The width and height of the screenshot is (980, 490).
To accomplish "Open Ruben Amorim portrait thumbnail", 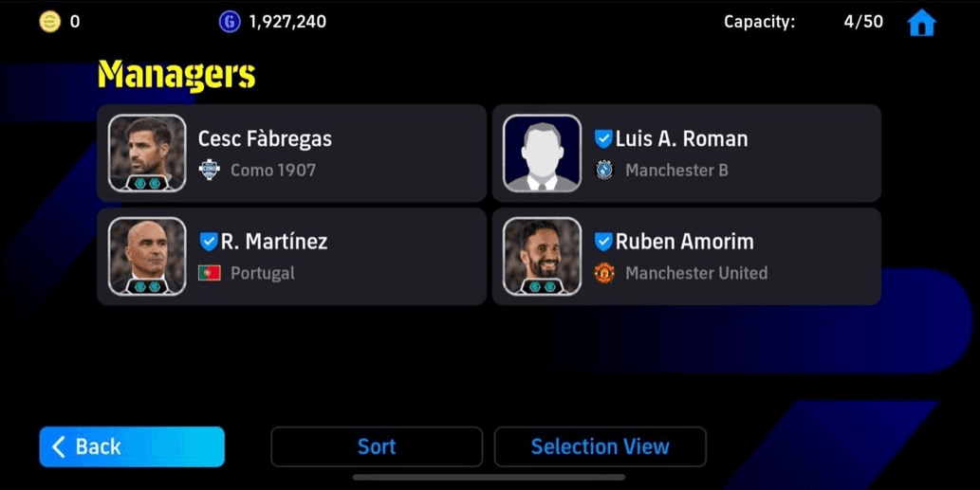I will pos(542,256).
